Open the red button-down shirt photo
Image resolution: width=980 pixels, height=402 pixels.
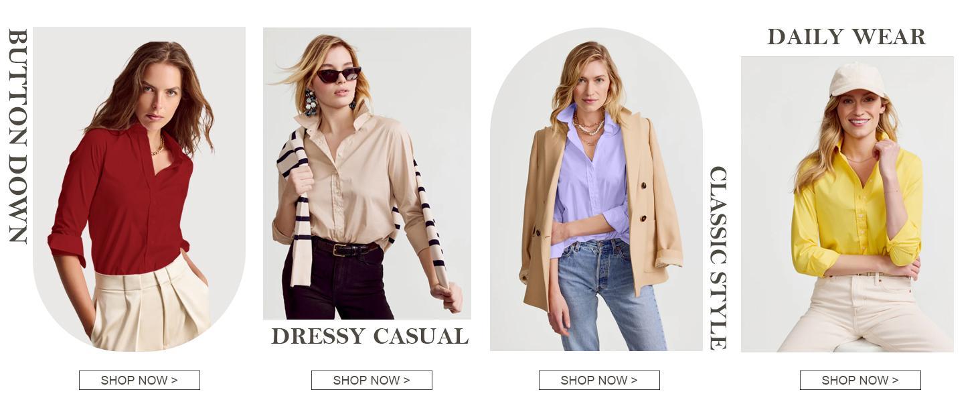[139, 189]
